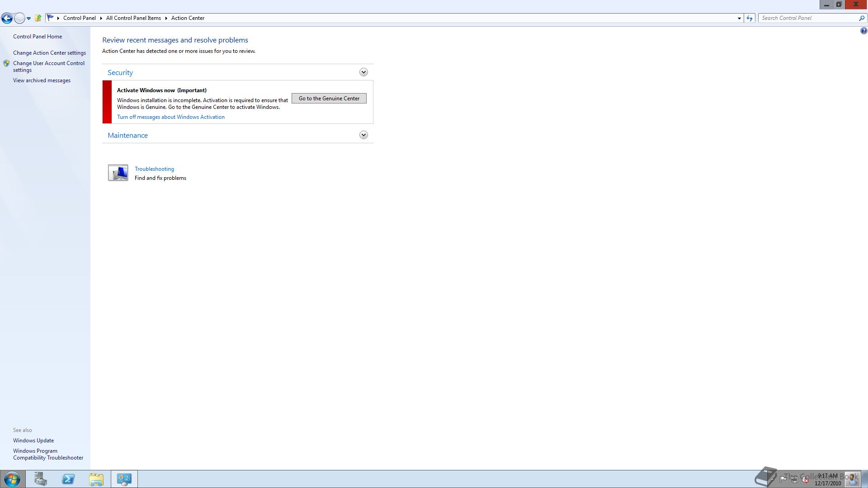
Task: Launch Windows PowerShell from the taskbar
Action: tap(68, 479)
